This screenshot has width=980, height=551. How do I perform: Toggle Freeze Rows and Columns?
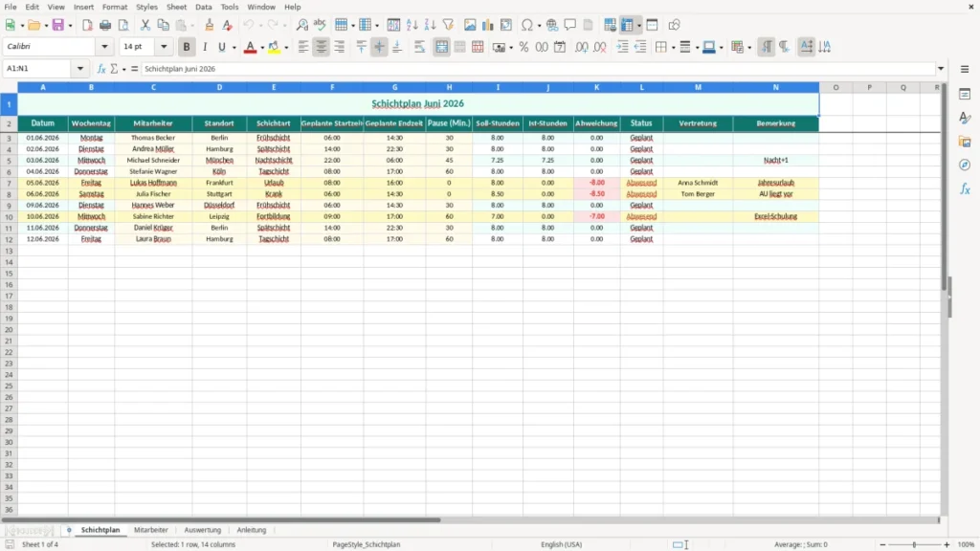(628, 25)
